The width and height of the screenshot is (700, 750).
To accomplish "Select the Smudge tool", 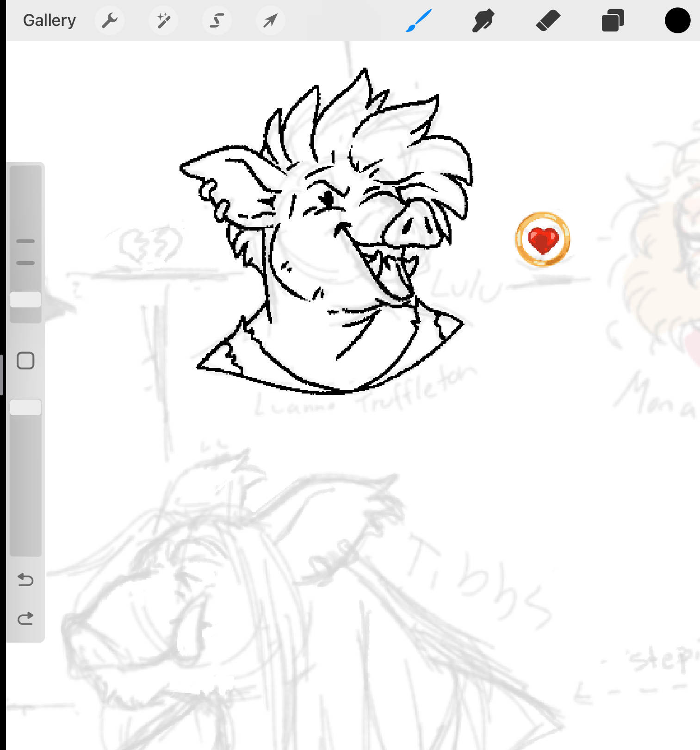I will (x=483, y=20).
